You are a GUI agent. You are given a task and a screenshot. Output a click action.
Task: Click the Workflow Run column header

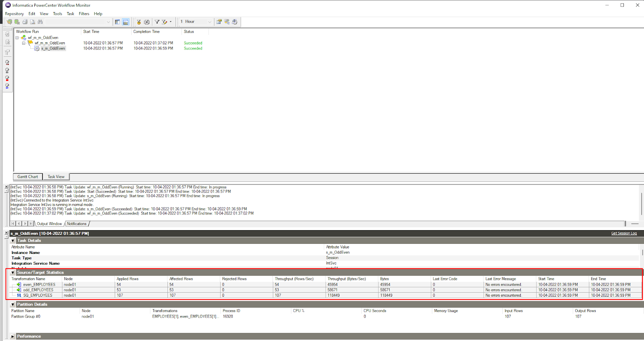coord(47,31)
